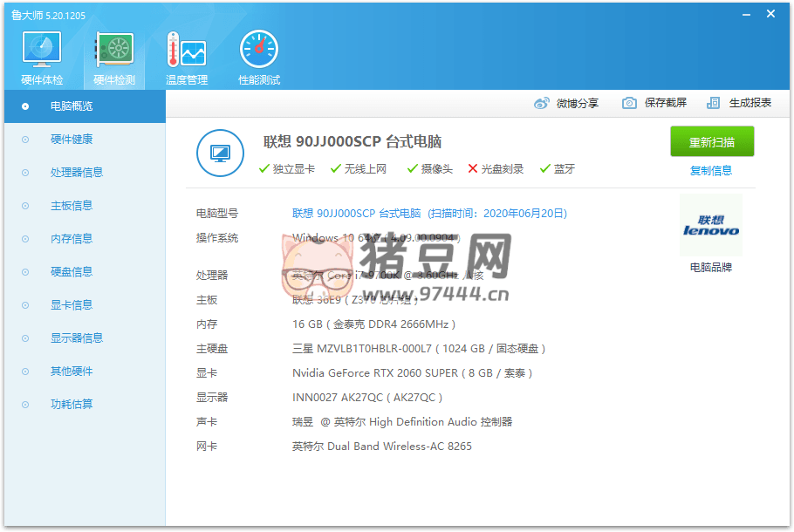This screenshot has width=794, height=532.
Task: Open the 硬件体检 hardware checkup icon
Action: (42, 56)
